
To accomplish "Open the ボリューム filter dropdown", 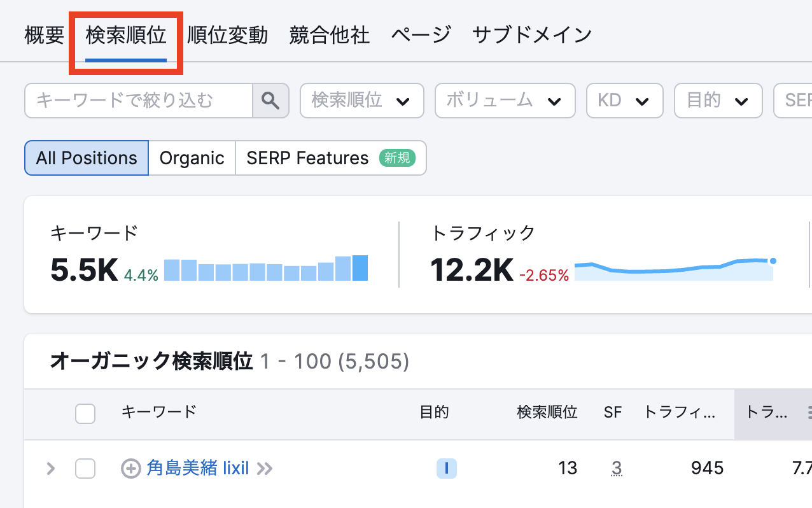I will [505, 101].
